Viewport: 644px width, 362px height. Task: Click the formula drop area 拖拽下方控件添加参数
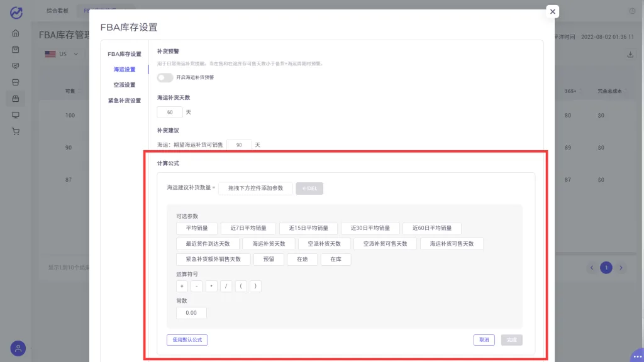pos(255,188)
